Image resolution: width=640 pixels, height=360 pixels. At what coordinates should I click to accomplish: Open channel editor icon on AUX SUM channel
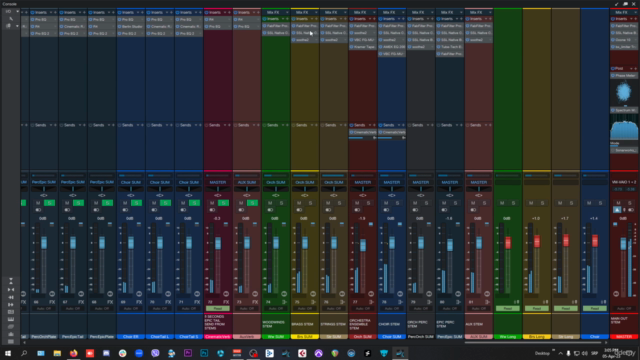487,294
